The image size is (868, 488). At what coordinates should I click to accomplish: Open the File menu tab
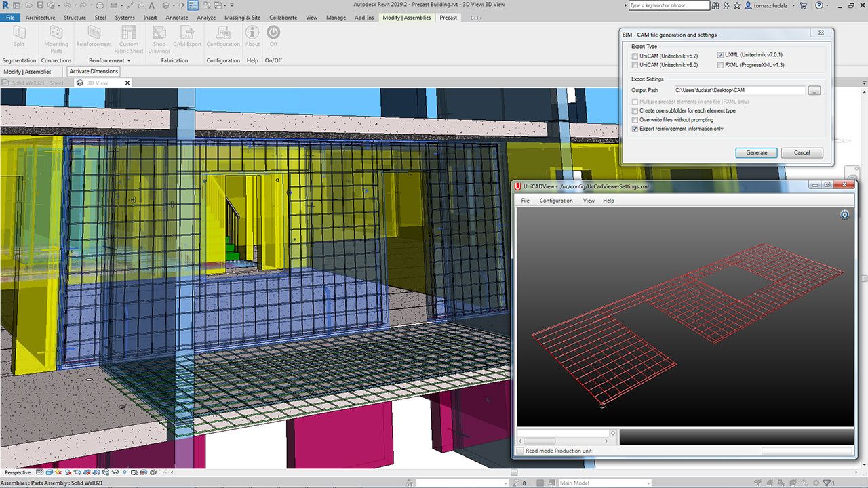[x=10, y=18]
